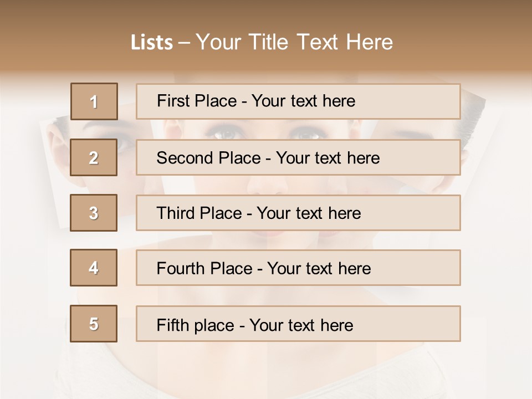Click 'Your text here' in the Third Place row
The height and width of the screenshot is (399, 532).
[309, 213]
